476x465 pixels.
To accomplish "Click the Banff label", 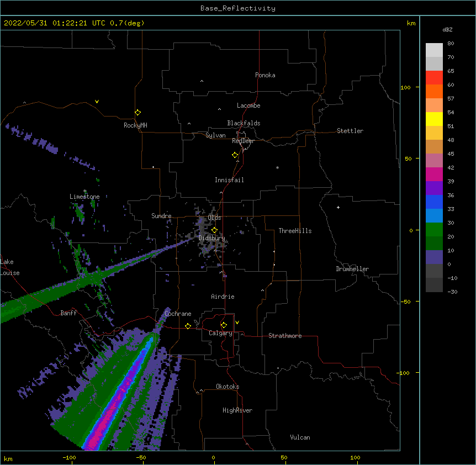I will tap(68, 313).
